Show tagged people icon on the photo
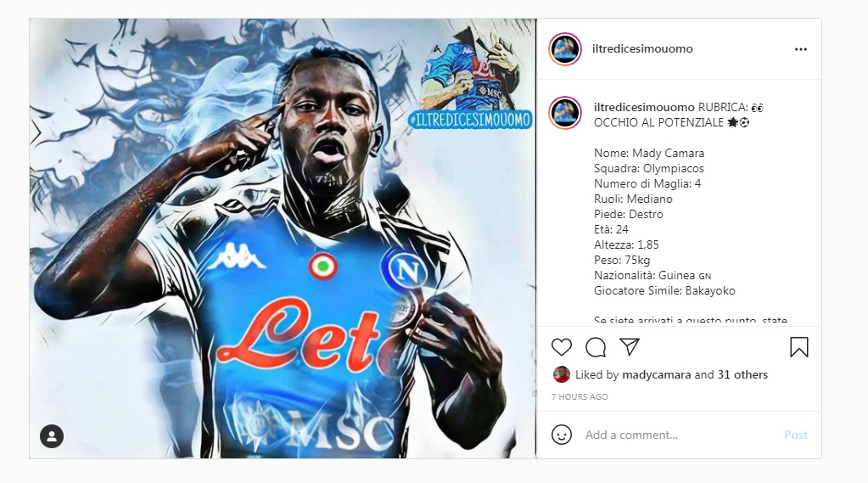Image resolution: width=868 pixels, height=483 pixels. point(52,436)
